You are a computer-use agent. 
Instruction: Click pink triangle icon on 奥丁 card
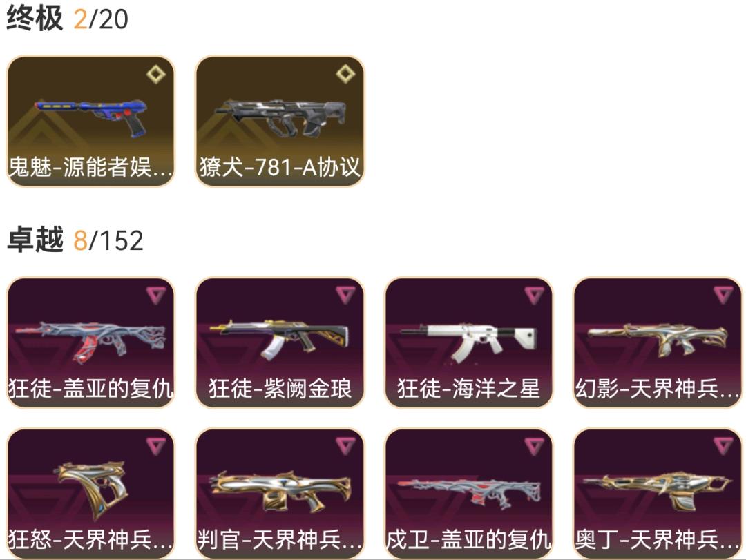click(723, 446)
